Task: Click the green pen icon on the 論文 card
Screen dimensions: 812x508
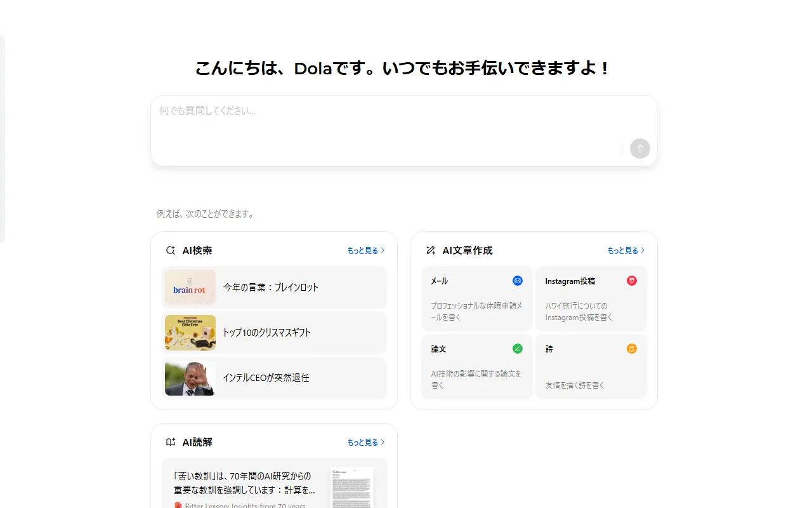Action: [x=518, y=348]
